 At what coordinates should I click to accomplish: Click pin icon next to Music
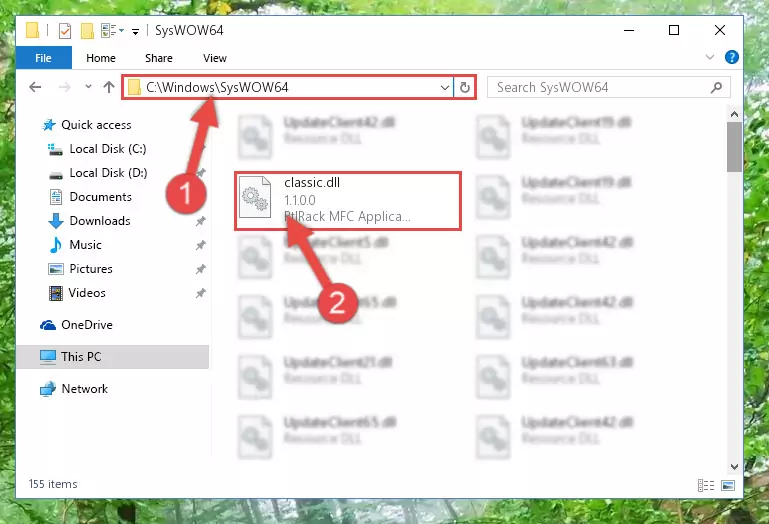[201, 245]
